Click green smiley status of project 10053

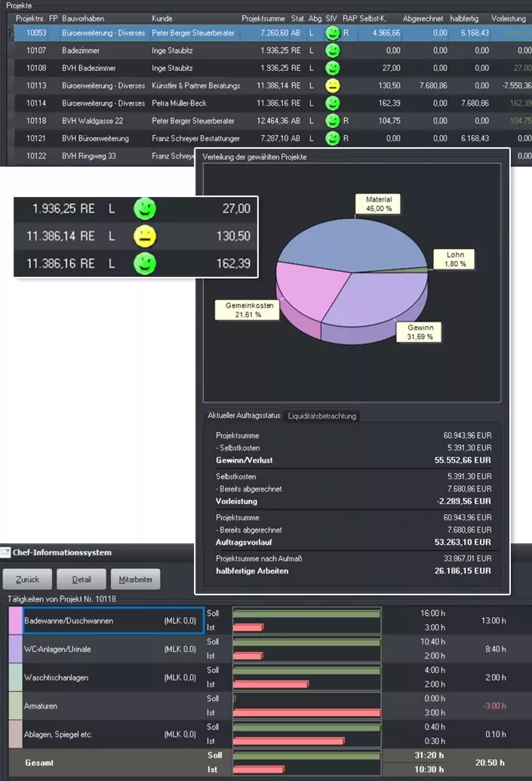point(332,33)
